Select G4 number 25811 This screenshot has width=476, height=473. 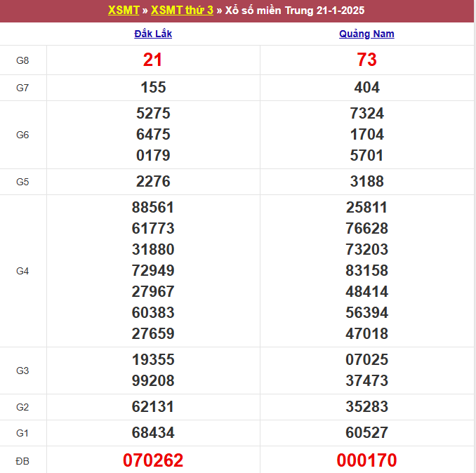[x=366, y=208]
